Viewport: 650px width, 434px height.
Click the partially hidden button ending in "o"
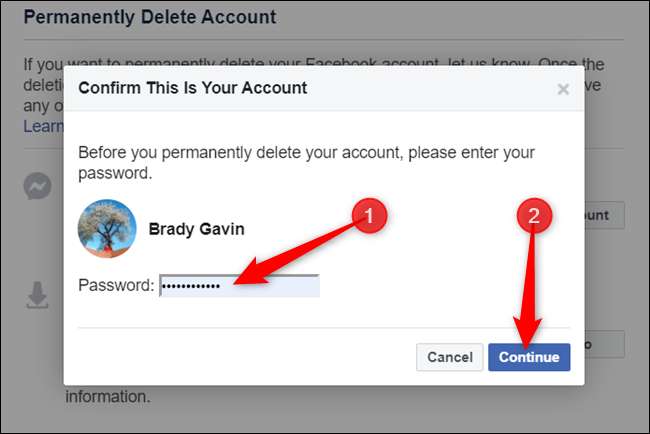[603, 344]
